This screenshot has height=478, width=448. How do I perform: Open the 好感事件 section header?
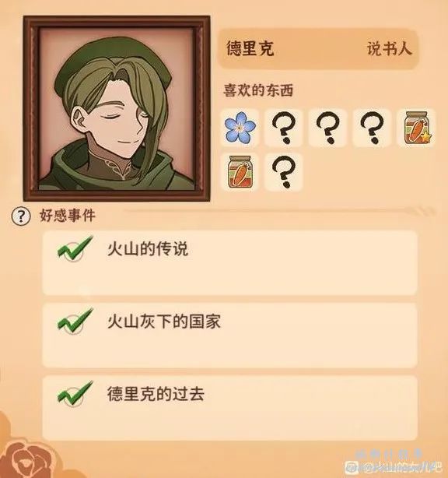click(x=68, y=216)
